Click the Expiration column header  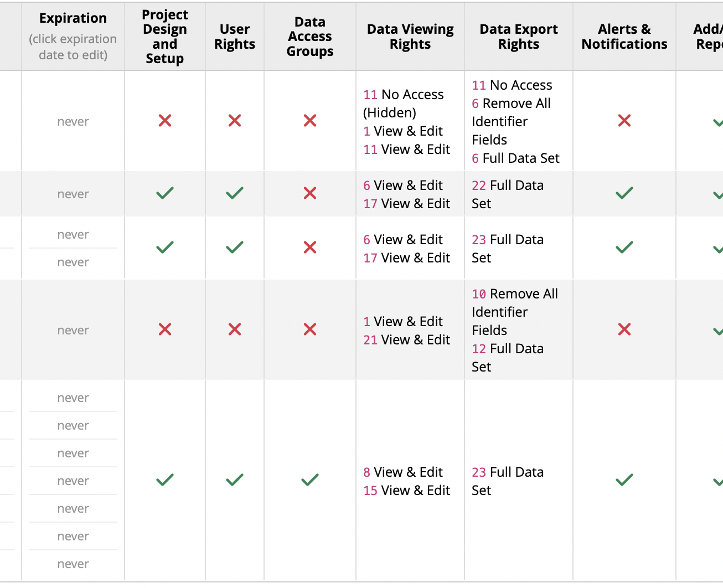[73, 18]
